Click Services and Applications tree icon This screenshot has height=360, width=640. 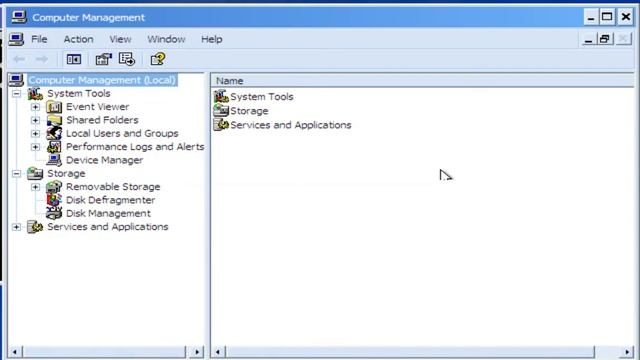coord(35,227)
